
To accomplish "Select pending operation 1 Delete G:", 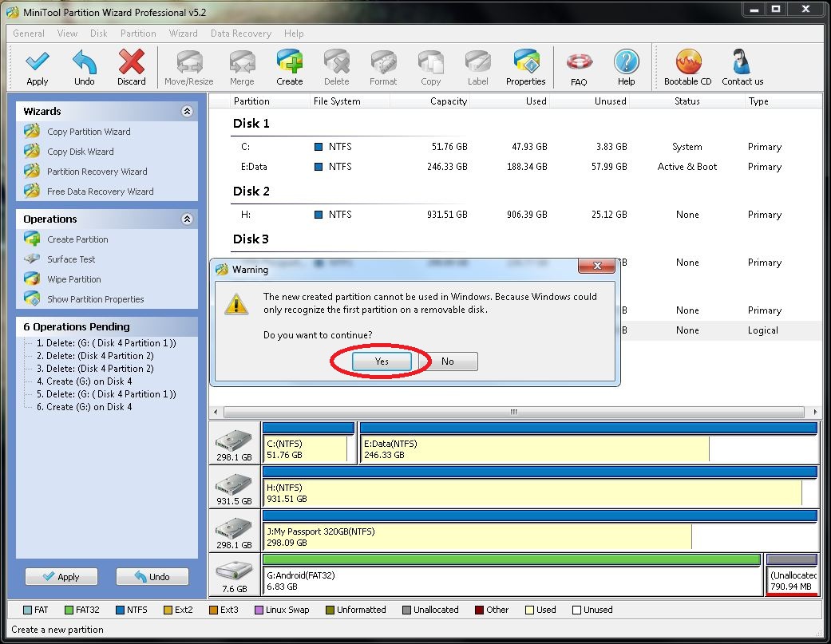I will point(106,343).
